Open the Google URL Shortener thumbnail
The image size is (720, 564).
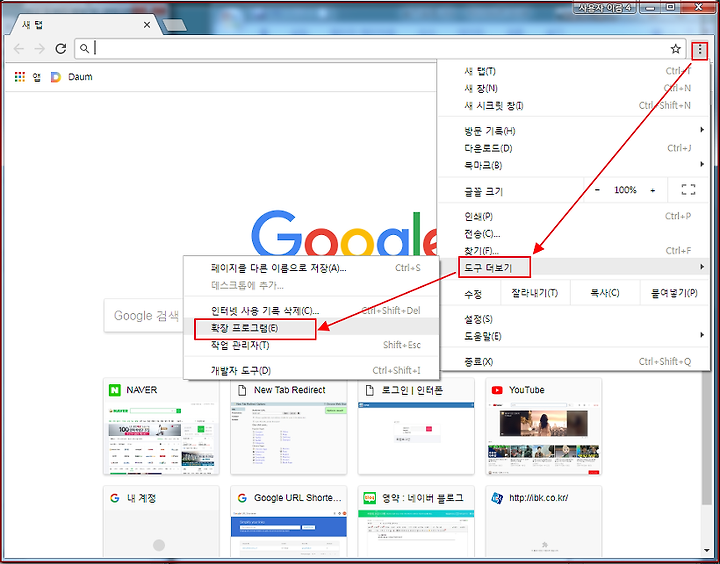coord(288,533)
